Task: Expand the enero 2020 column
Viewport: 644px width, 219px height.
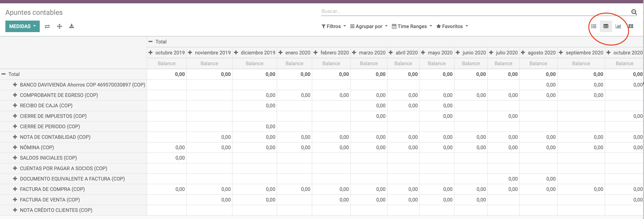Action: tap(281, 52)
